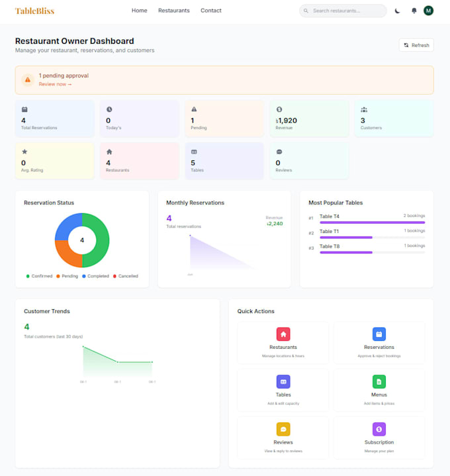This screenshot has width=450, height=476.
Task: Click the Total Reservations calendar icon
Action: point(24,109)
